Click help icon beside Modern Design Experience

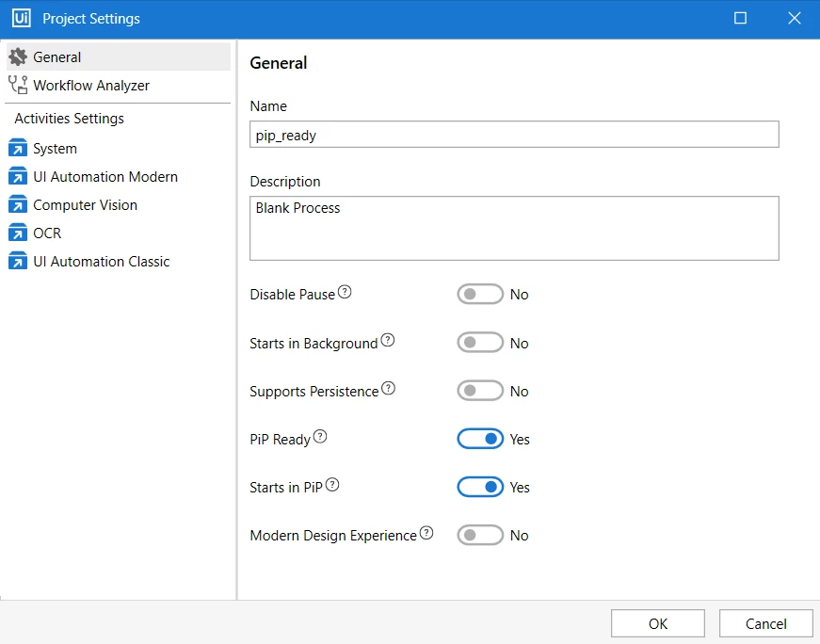[x=426, y=533]
